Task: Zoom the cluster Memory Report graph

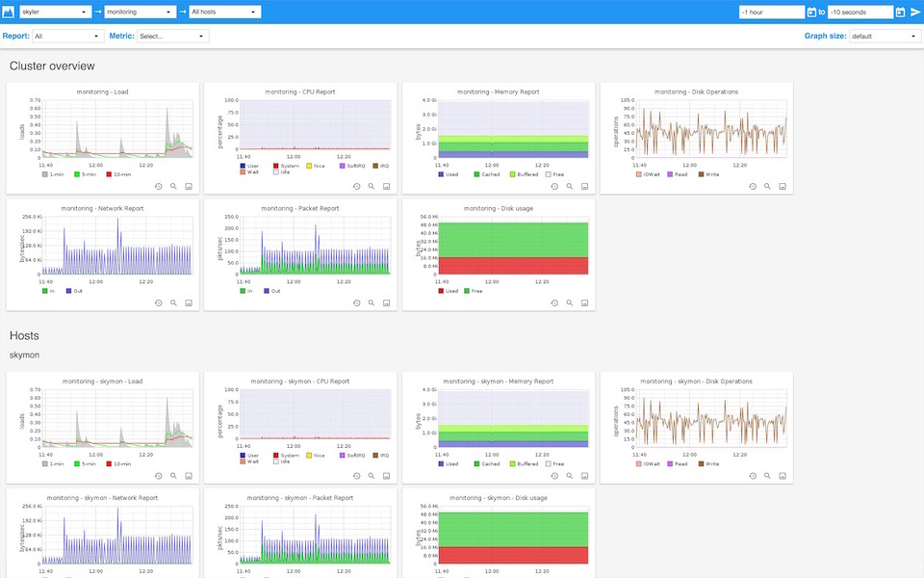Action: (569, 186)
